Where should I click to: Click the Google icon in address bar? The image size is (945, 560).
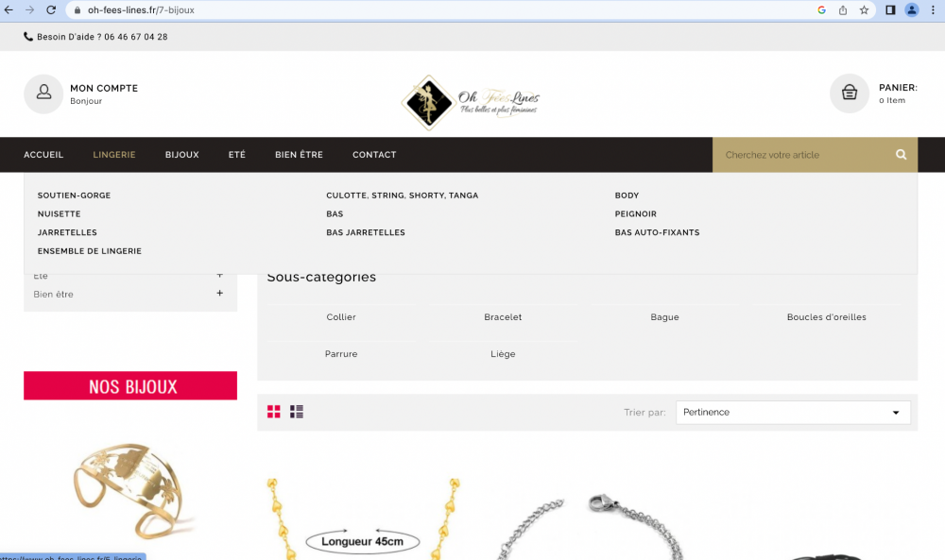(x=821, y=10)
